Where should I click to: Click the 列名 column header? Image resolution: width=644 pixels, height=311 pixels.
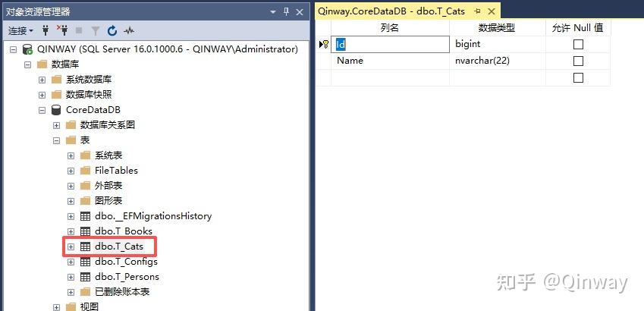(x=390, y=28)
